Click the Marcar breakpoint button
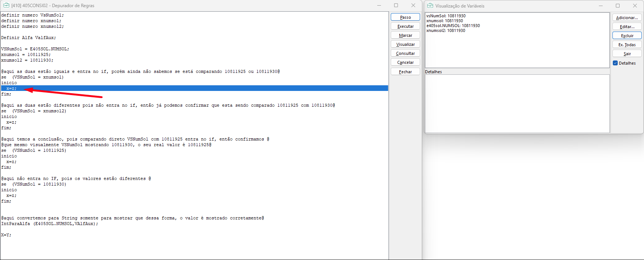This screenshot has width=644, height=260. (405, 35)
